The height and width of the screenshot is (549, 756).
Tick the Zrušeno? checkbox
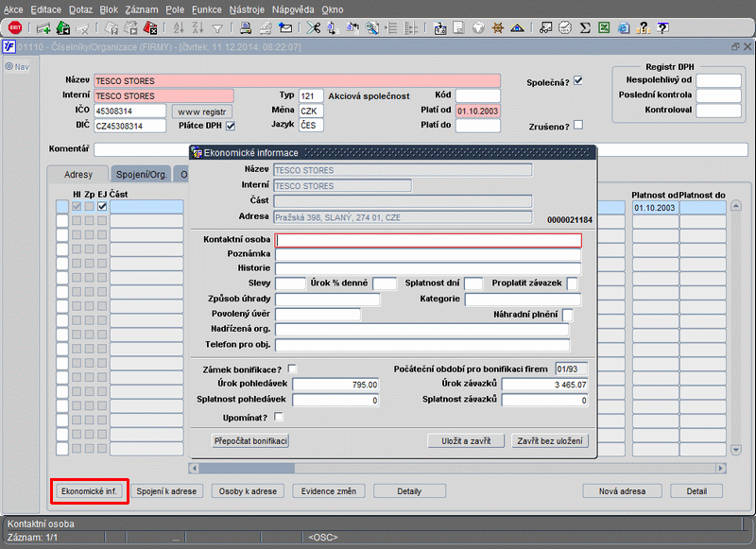point(578,125)
